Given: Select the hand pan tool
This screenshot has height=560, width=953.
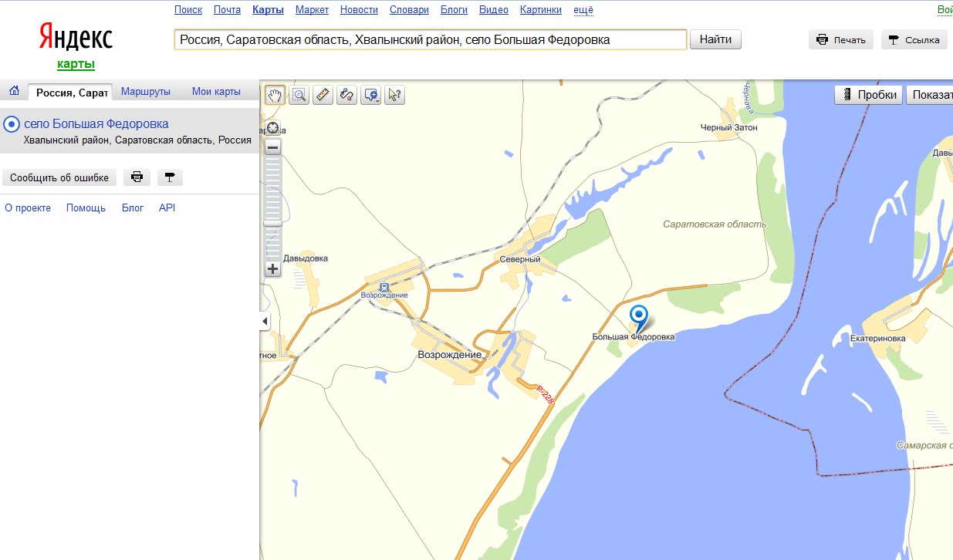Looking at the screenshot, I should click(x=275, y=95).
